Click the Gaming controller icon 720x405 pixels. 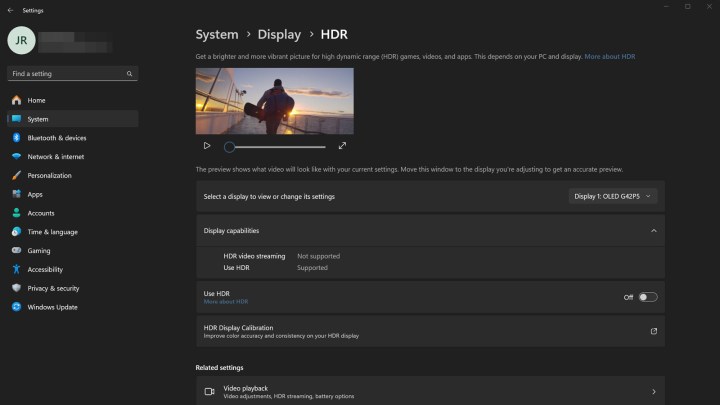click(17, 251)
